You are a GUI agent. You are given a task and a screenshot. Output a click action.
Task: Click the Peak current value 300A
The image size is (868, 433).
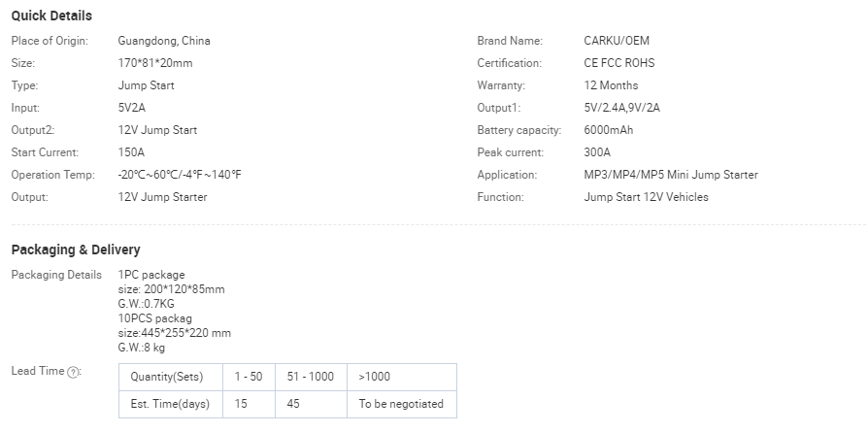click(597, 152)
